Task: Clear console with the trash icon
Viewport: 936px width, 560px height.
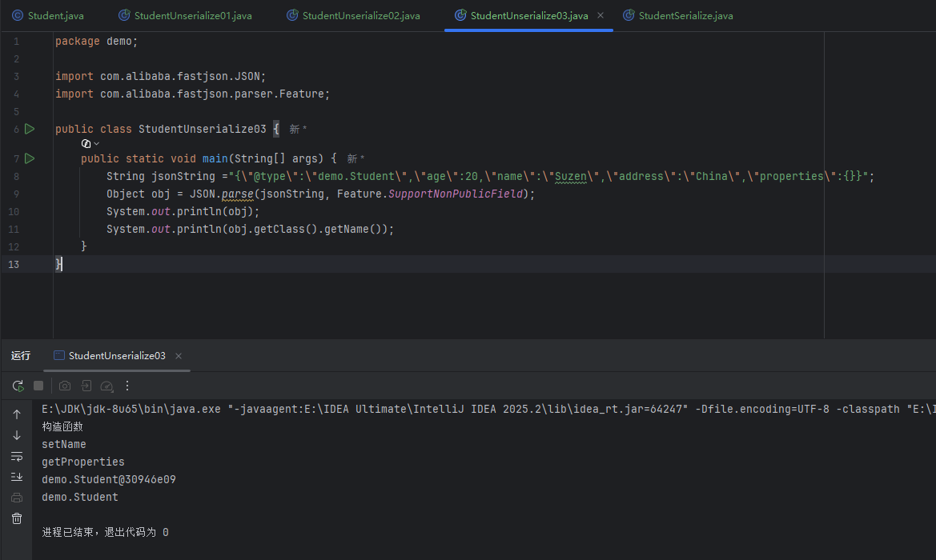Action: pos(17,518)
